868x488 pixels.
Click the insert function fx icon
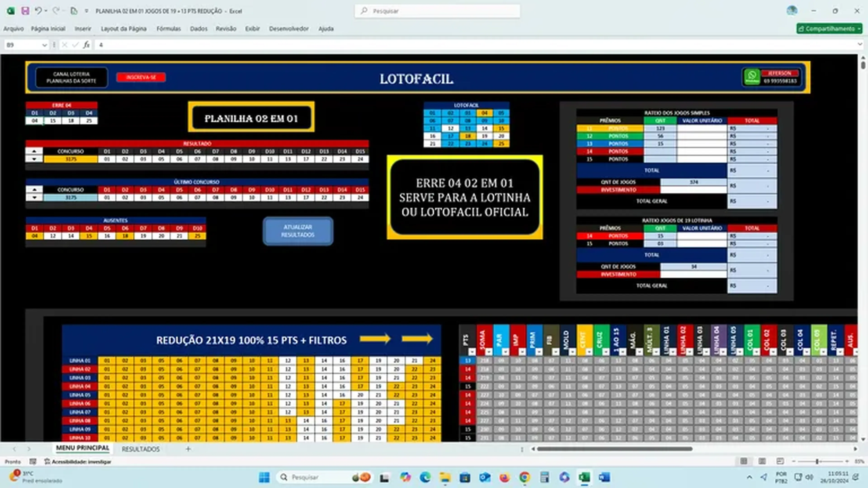[x=87, y=45]
